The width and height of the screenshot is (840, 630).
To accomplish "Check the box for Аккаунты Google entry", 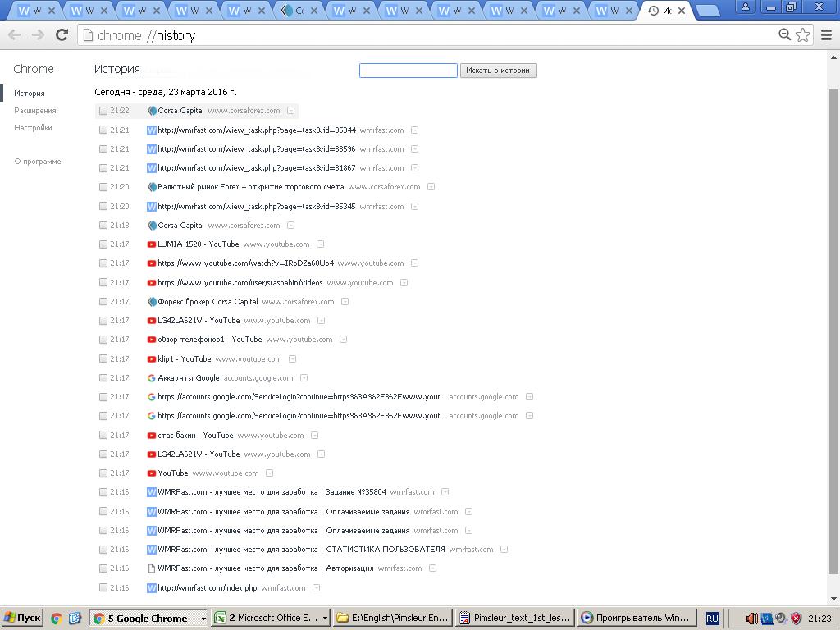I will pos(103,377).
